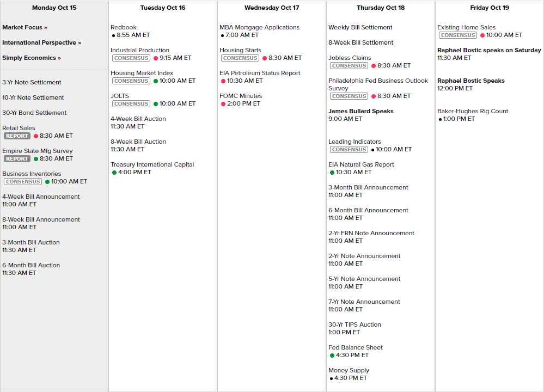Click the CONSENSUS badge under Jobless Claims
544x392 pixels.
pos(349,65)
